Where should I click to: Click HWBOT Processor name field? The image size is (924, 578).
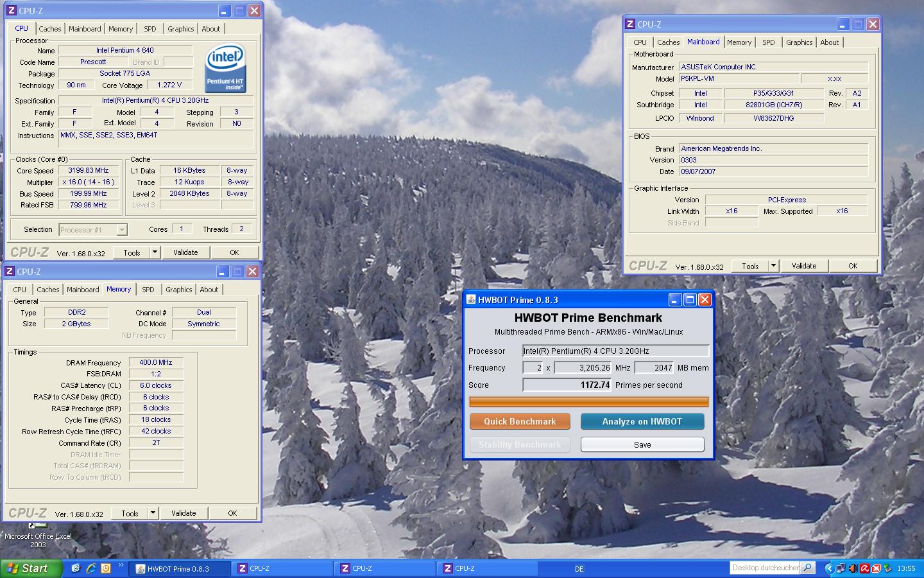[615, 351]
